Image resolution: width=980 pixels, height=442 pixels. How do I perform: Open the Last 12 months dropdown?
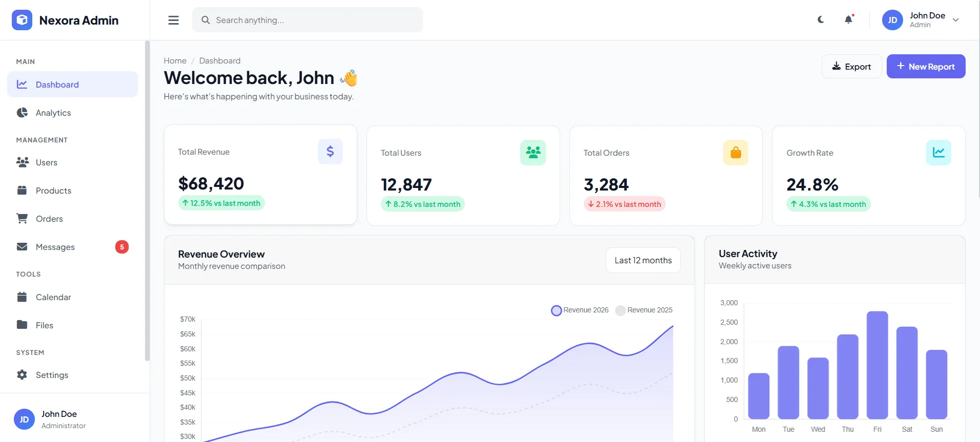(643, 260)
